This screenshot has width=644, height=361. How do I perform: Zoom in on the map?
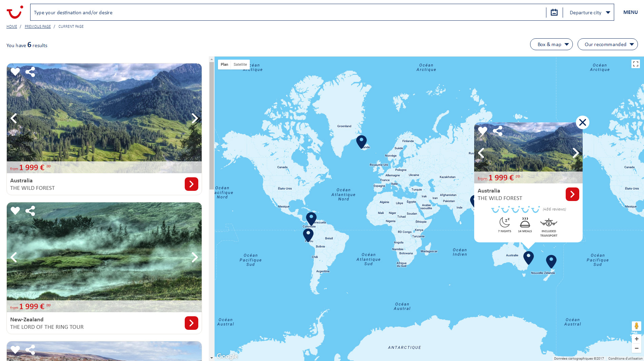(x=636, y=339)
